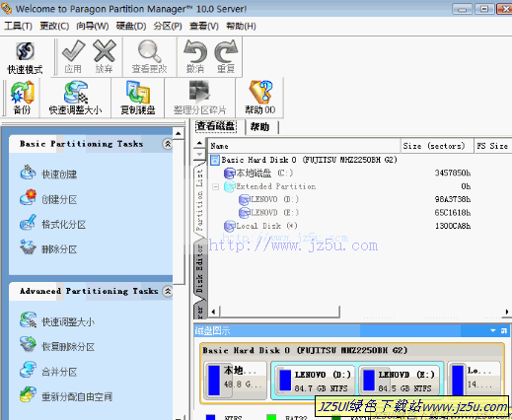Open the 磁盘图示 panel dropdown arrow

493,330
